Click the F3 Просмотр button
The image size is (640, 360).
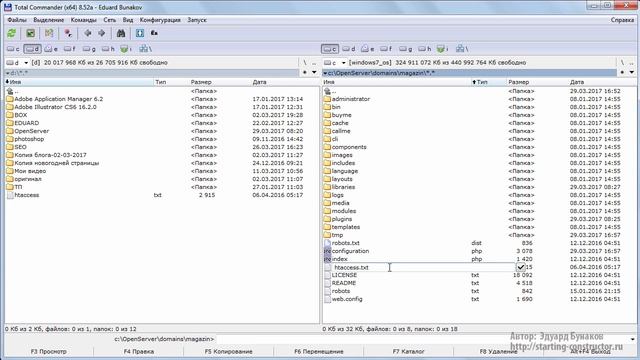pos(49,351)
